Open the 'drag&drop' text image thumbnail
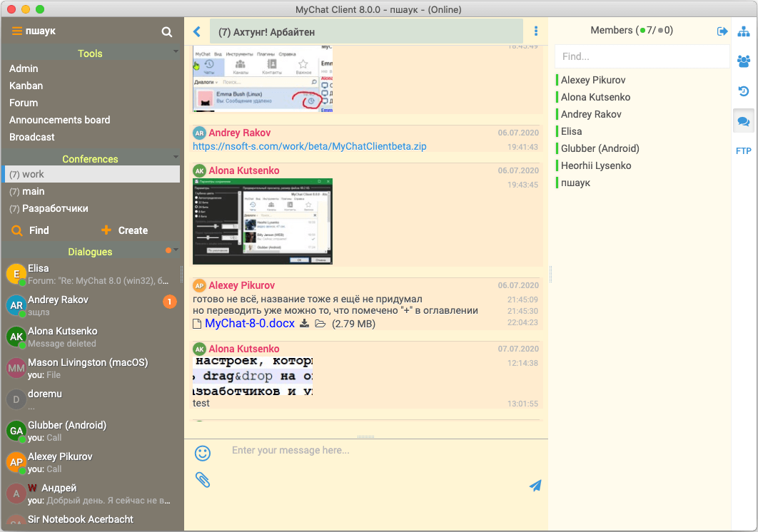Image resolution: width=758 pixels, height=532 pixels. (x=253, y=376)
